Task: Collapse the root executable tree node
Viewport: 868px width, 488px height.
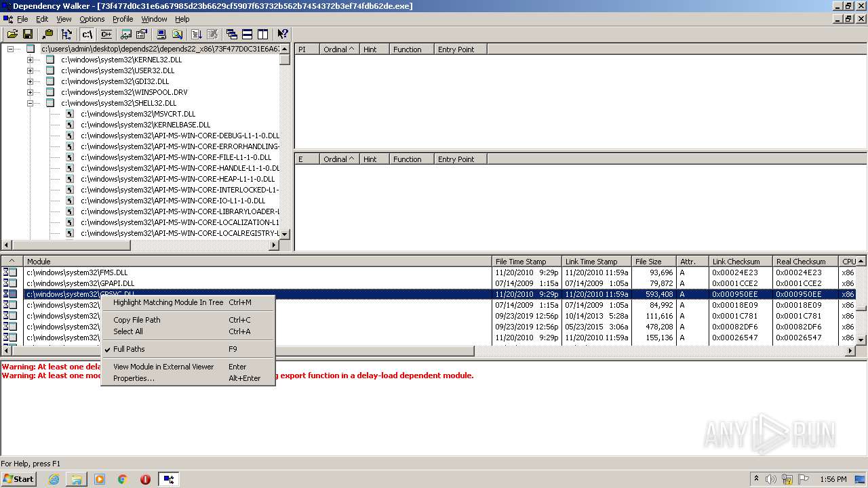Action: pos(10,49)
